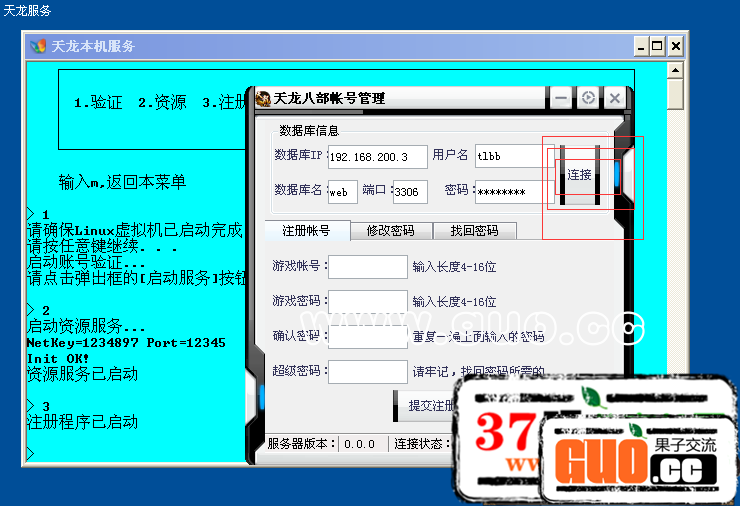Click the 连接状态 status bar label
This screenshot has width=740, height=506.
(421, 444)
